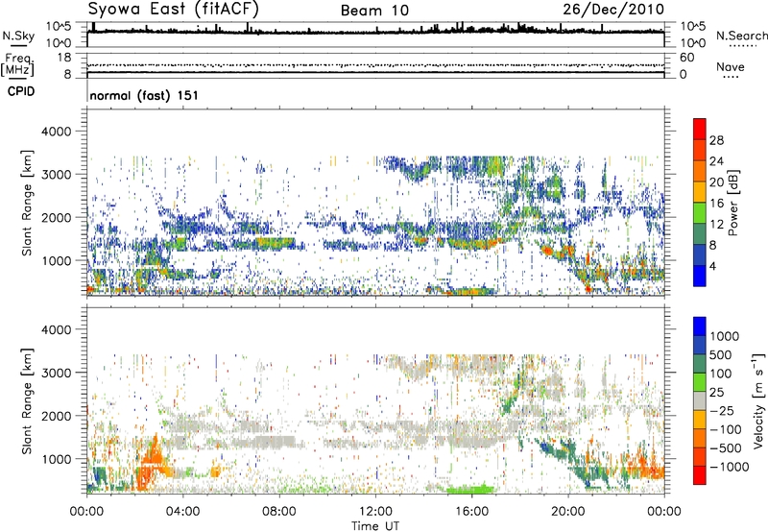Click the 'N.Search' legend label

(x=742, y=36)
